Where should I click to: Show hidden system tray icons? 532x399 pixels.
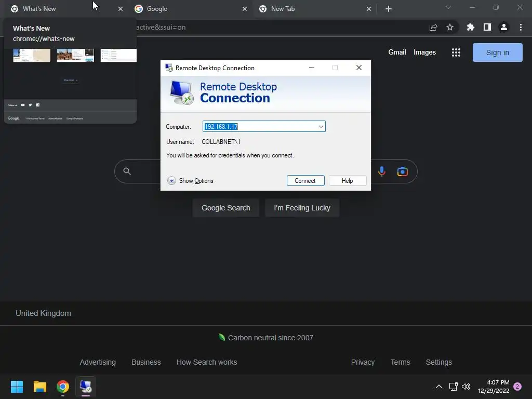coord(438,387)
